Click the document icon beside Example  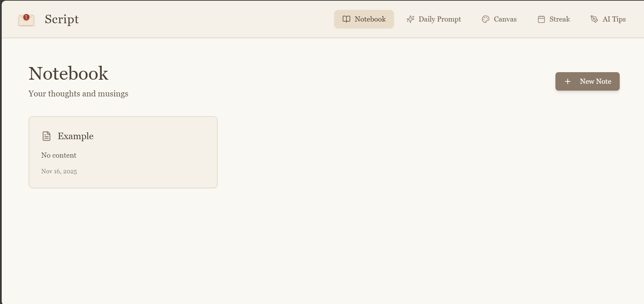pos(47,136)
